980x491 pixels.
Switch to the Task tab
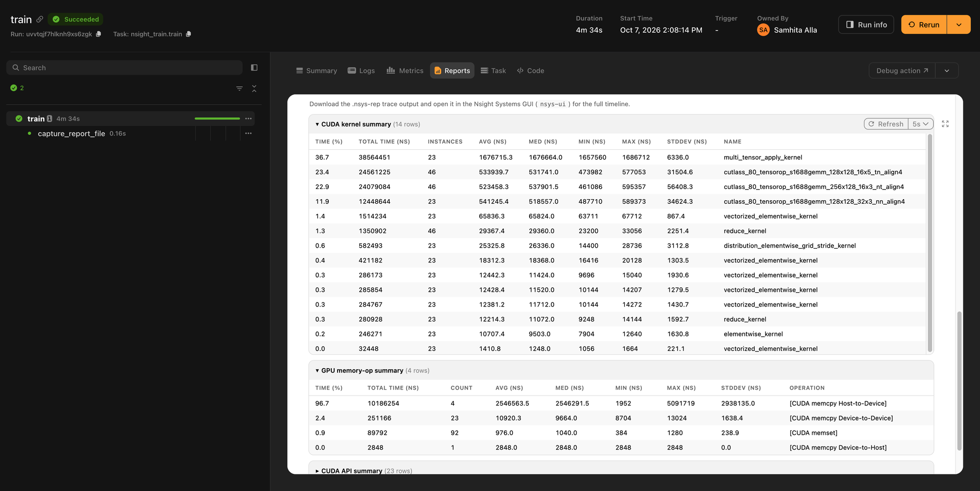tap(493, 70)
